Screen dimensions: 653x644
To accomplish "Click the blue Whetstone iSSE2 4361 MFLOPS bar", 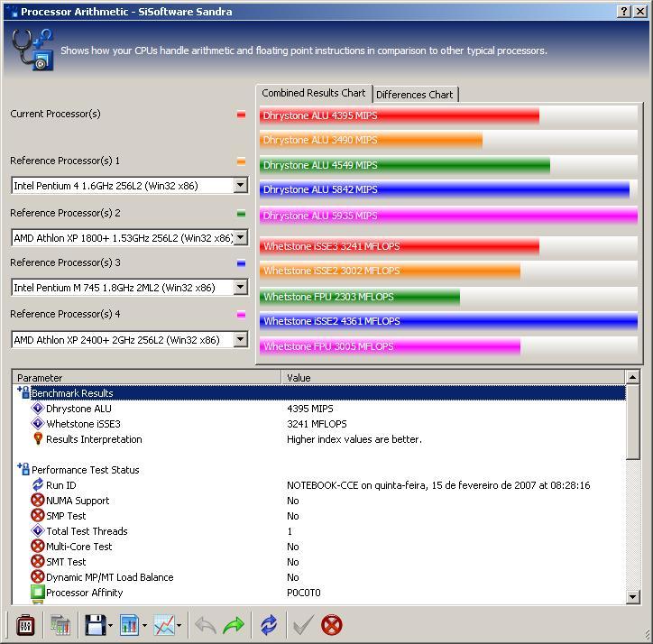I will (448, 321).
